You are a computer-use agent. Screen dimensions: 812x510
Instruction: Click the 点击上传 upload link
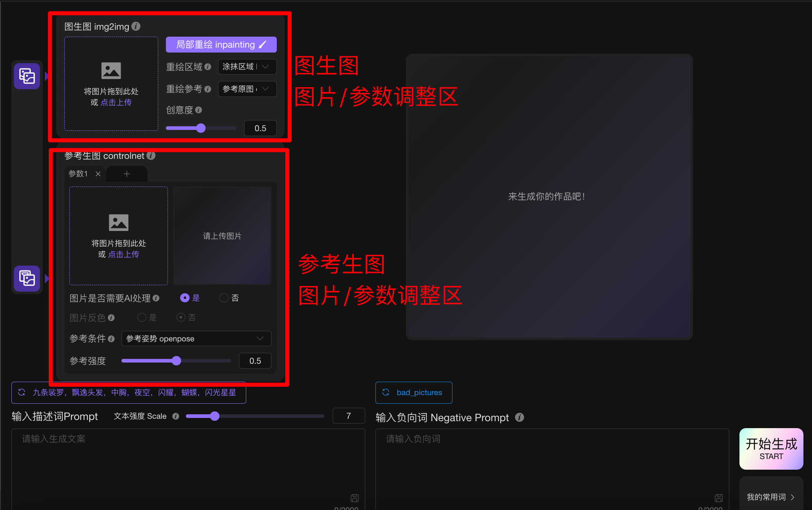[x=116, y=102]
